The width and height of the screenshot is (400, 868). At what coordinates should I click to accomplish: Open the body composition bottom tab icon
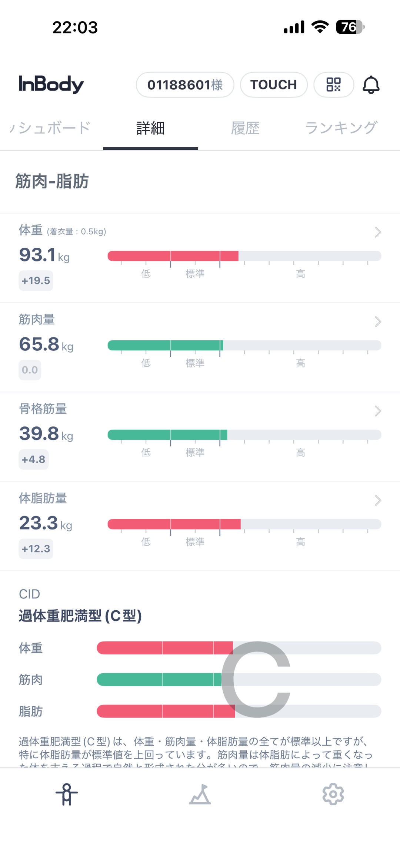pos(67,794)
